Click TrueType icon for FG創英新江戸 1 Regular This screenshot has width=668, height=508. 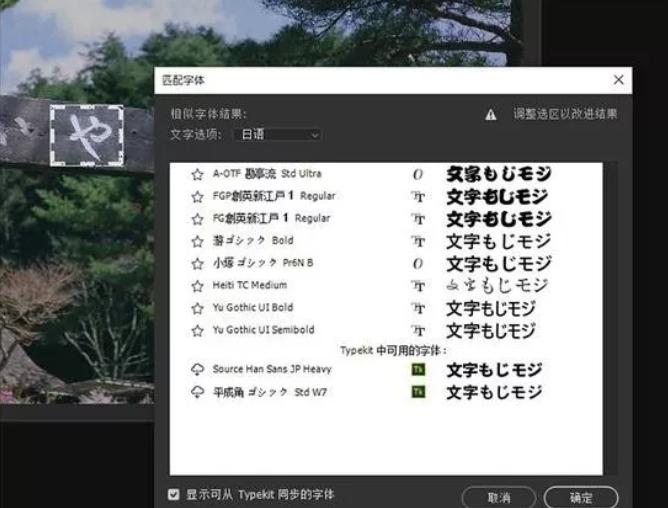point(418,219)
